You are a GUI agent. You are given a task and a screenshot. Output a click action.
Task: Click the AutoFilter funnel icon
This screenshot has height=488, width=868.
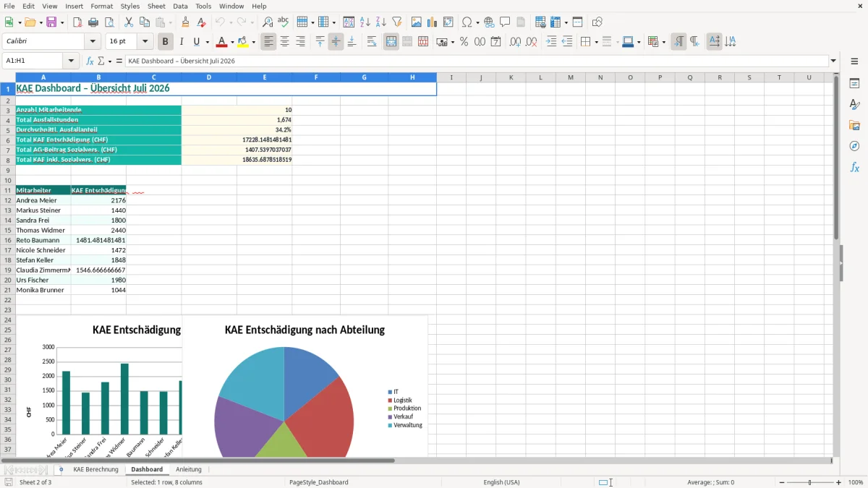click(x=396, y=22)
